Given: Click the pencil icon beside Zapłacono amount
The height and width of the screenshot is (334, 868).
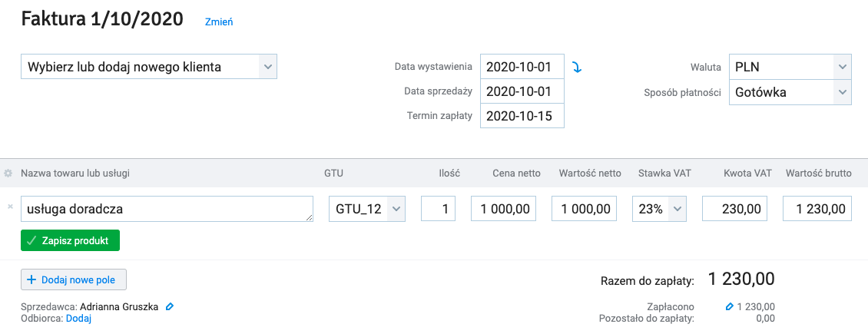Looking at the screenshot, I should (730, 306).
